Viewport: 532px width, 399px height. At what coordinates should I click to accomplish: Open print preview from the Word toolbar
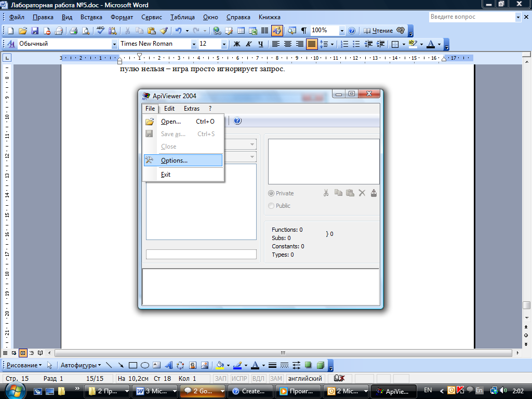[x=86, y=31]
